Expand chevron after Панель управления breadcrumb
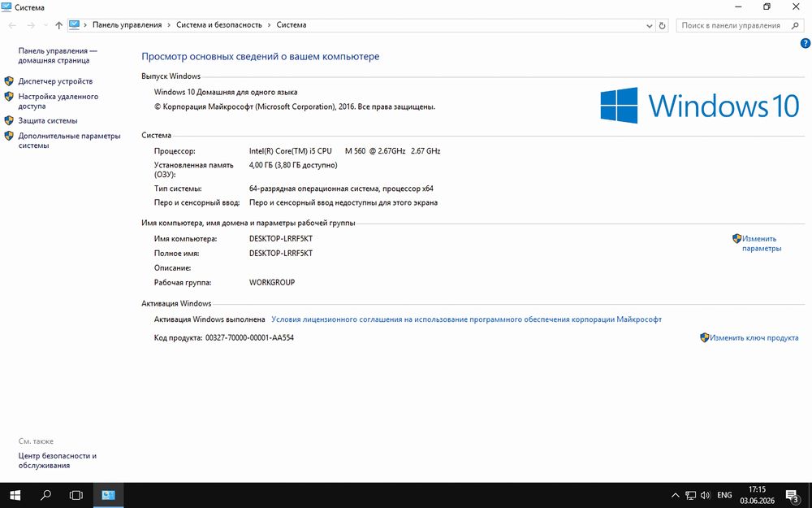This screenshot has width=812, height=508. point(170,25)
